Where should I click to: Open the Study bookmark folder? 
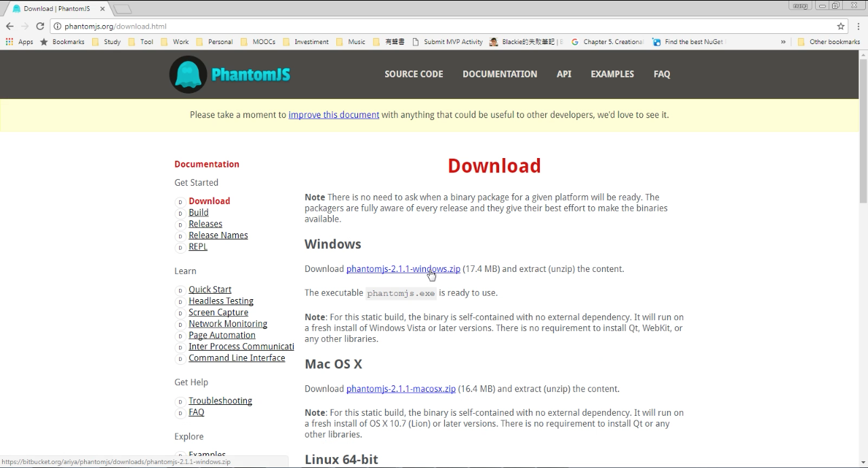106,42
